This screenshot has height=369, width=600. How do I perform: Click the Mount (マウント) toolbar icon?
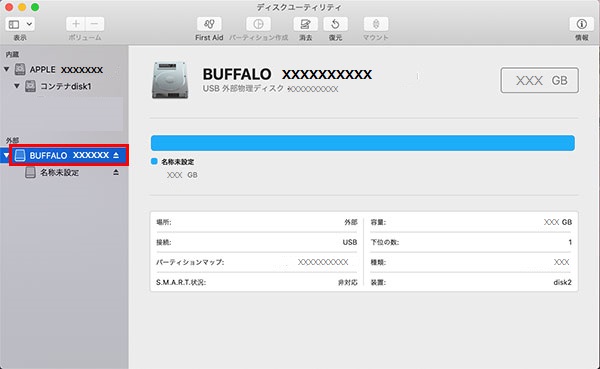(x=376, y=24)
